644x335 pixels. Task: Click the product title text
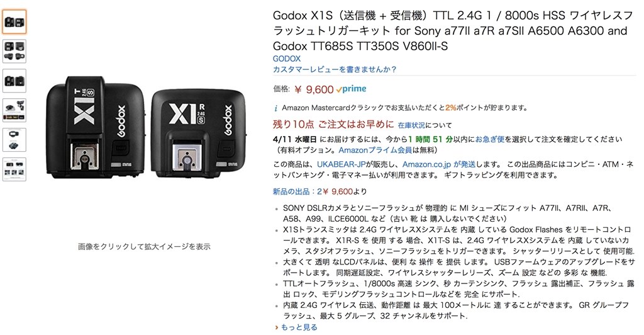tap(453, 31)
